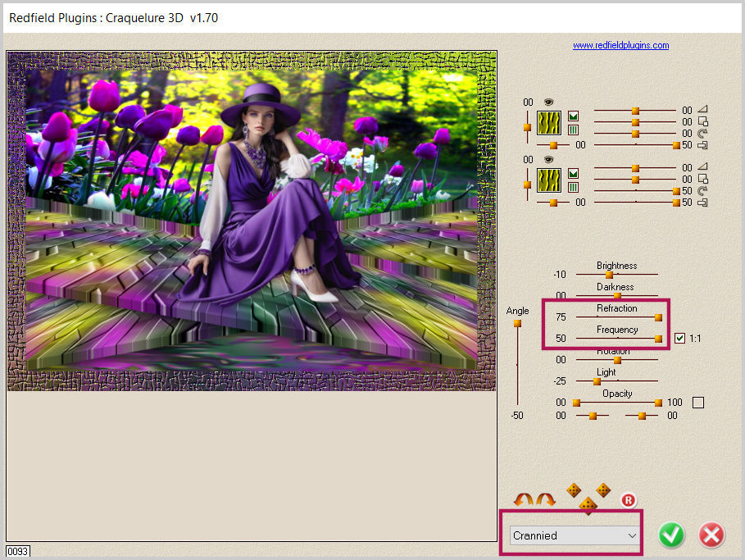Click the right random dice icon
745x560 pixels.
point(603,490)
